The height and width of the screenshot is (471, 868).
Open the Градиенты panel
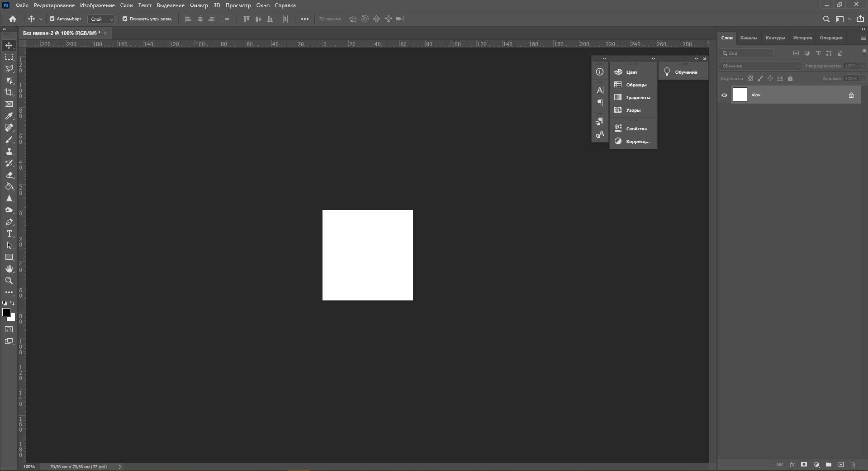[x=633, y=97]
